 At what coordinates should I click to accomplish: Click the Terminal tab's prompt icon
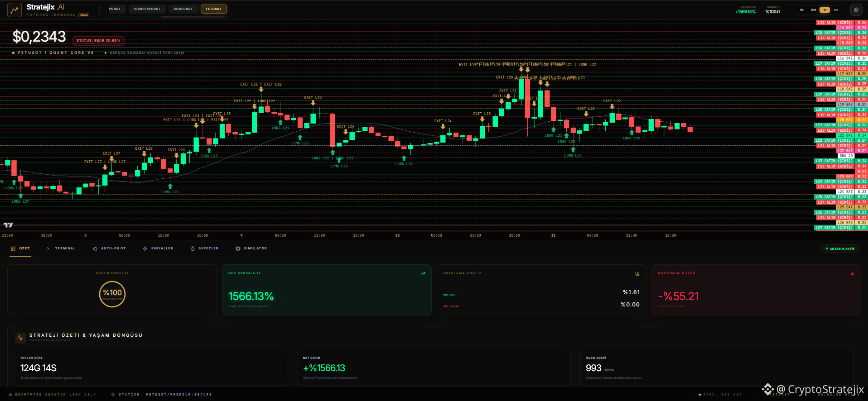(49, 248)
